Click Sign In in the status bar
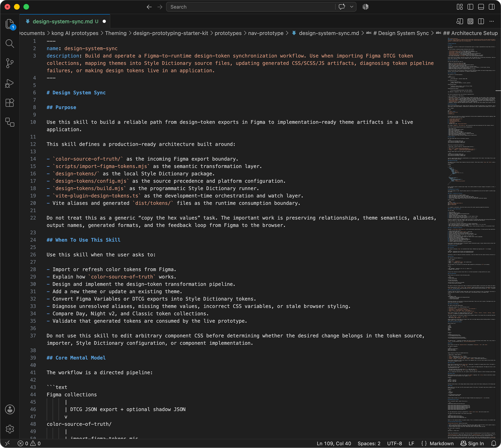501x448 pixels. click(x=472, y=443)
